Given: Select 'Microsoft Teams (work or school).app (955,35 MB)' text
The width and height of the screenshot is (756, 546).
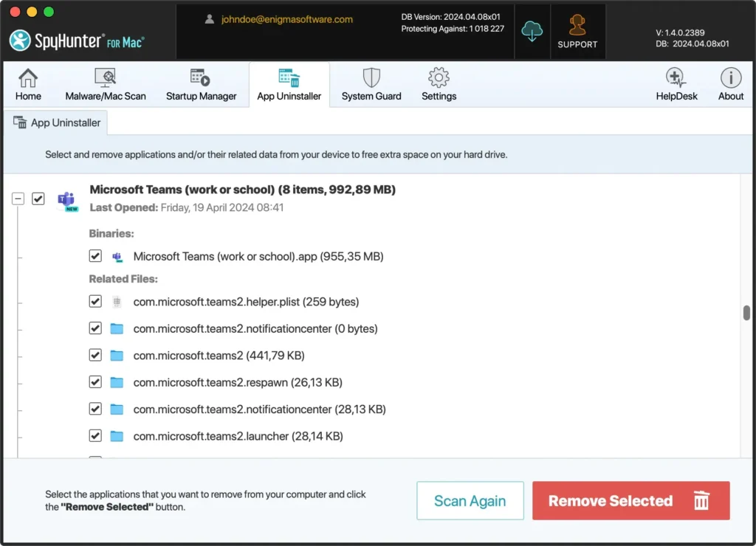Looking at the screenshot, I should pyautogui.click(x=258, y=256).
